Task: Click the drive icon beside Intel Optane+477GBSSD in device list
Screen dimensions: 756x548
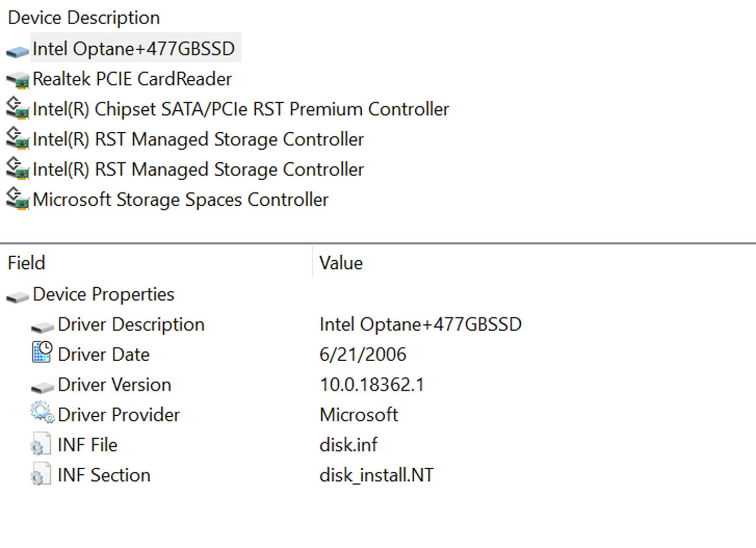Action: pos(17,51)
